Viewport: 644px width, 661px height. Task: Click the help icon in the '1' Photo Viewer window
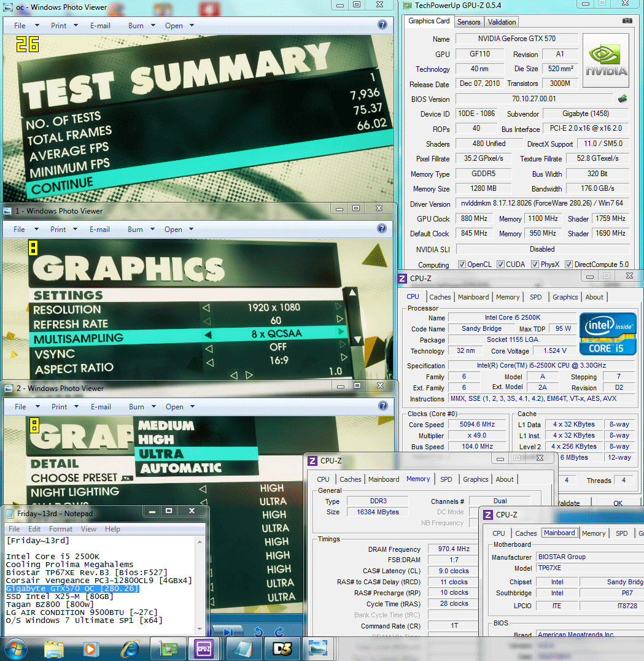click(x=382, y=228)
